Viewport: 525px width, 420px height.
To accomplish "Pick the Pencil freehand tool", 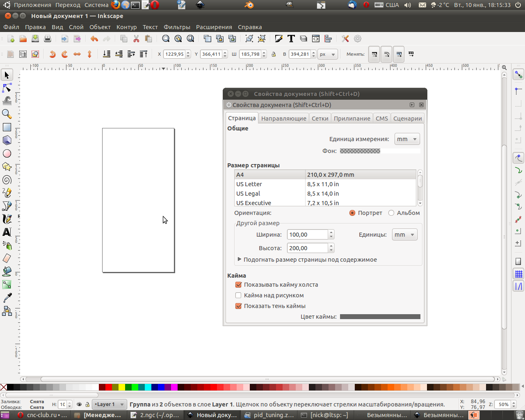I will [7, 193].
